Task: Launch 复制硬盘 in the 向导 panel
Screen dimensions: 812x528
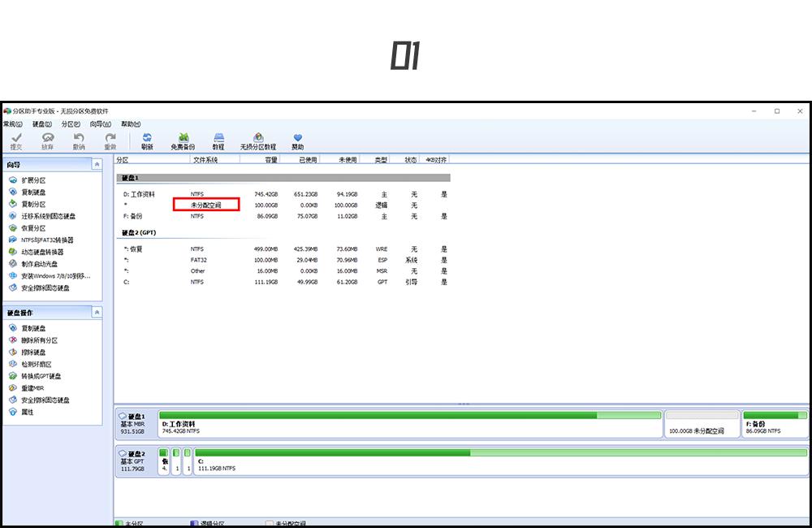Action: pyautogui.click(x=28, y=193)
